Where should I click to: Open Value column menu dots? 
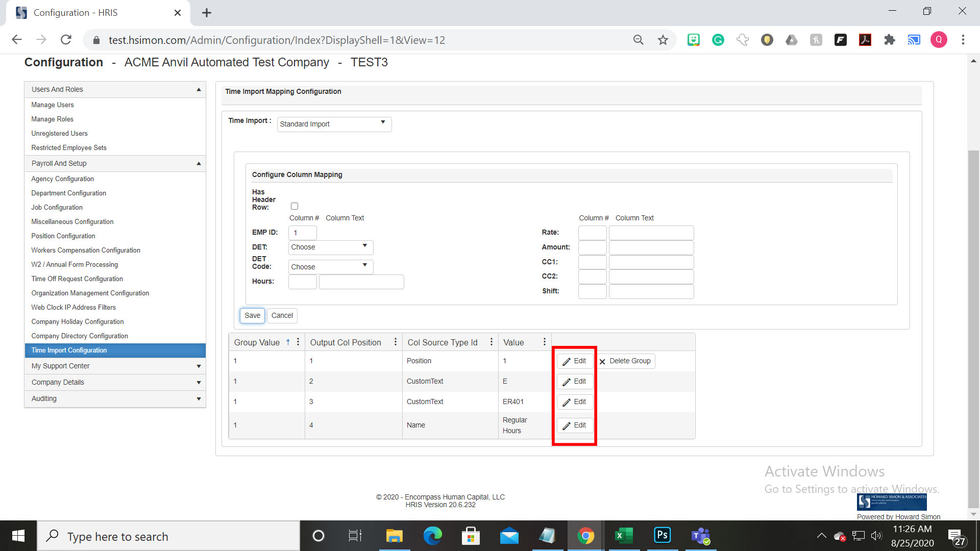click(545, 342)
